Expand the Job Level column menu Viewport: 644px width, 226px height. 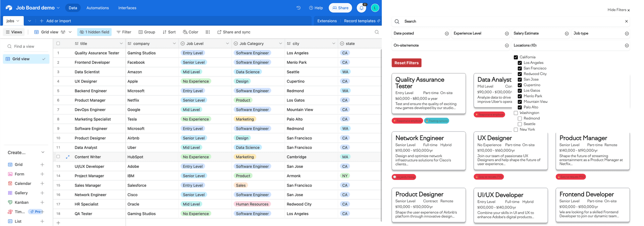tap(227, 44)
